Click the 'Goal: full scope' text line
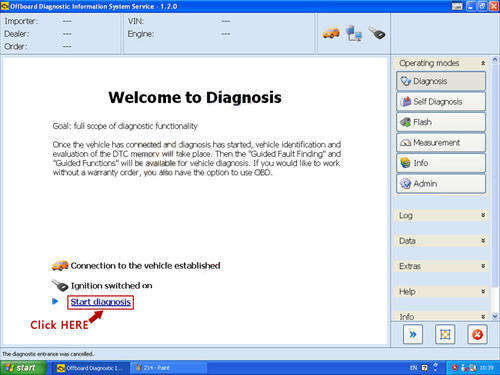This screenshot has height=375, width=500. tap(125, 126)
